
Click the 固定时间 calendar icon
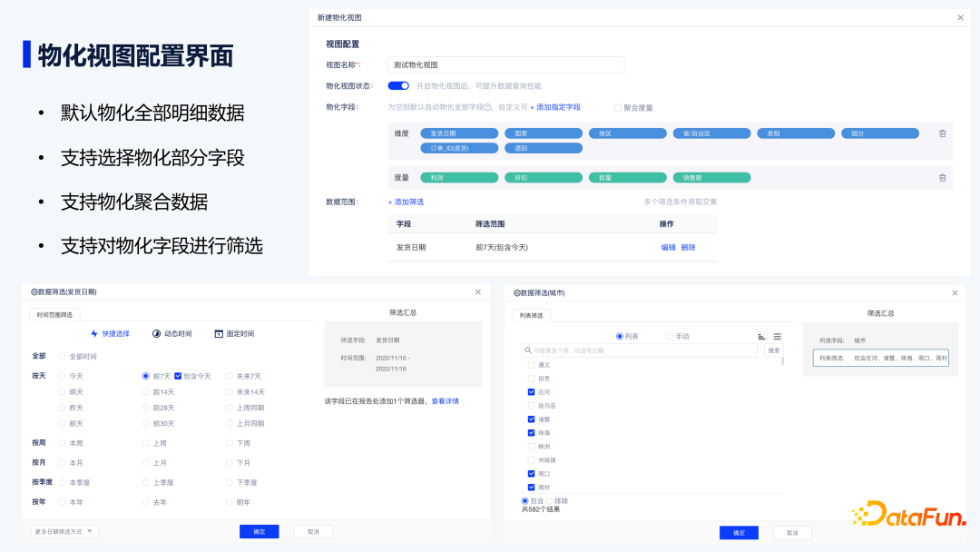(x=219, y=334)
